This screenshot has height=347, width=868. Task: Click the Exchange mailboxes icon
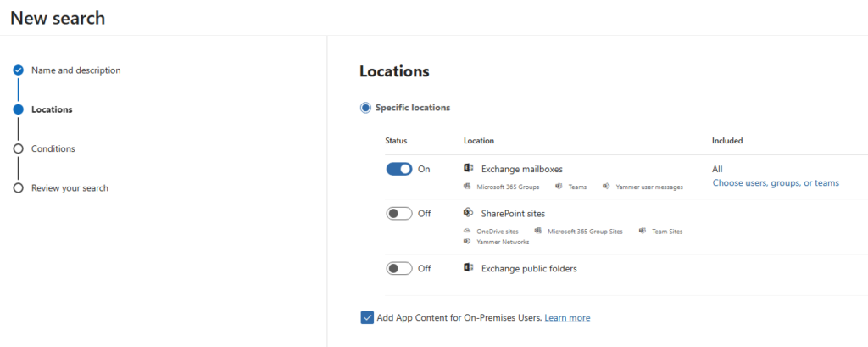coord(468,168)
